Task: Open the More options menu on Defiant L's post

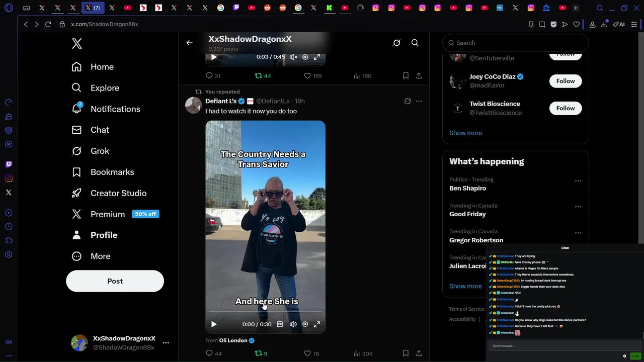Action: 419,101
